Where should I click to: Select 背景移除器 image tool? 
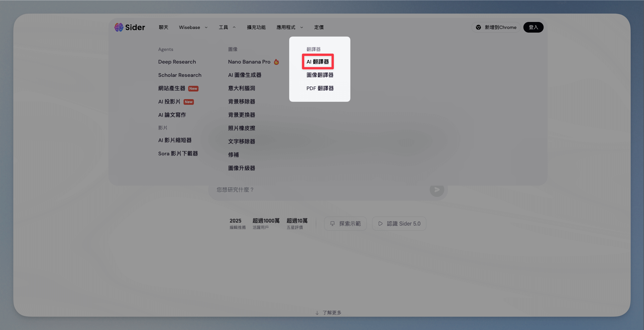(x=242, y=102)
